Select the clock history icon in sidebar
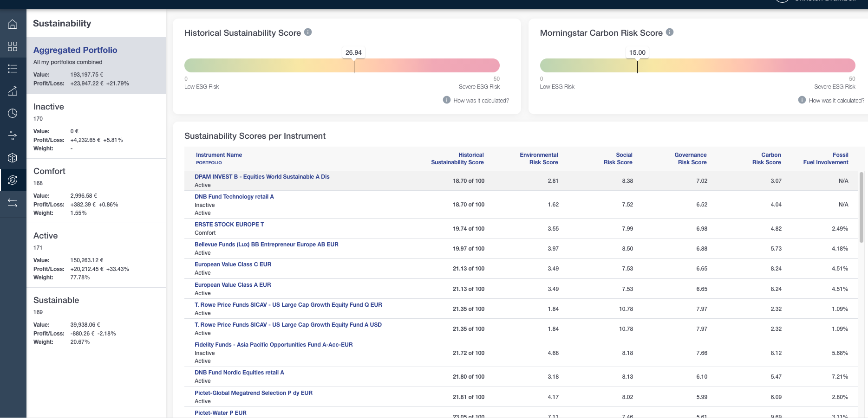Image resolution: width=868 pixels, height=419 pixels. (x=13, y=113)
